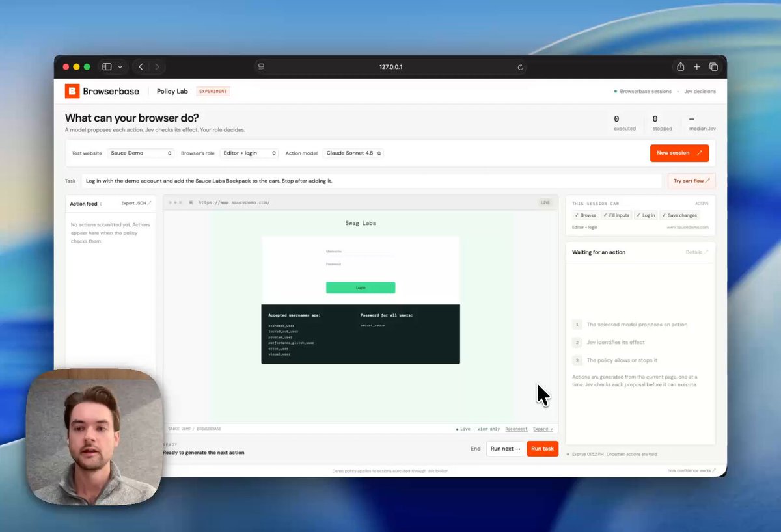Open the Test website Sauce Demo dropdown
The width and height of the screenshot is (781, 532).
pos(141,153)
